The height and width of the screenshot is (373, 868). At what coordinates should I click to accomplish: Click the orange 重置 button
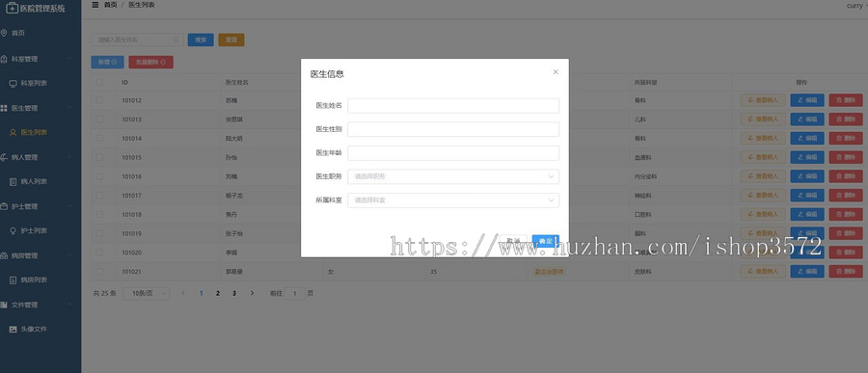[x=231, y=40]
